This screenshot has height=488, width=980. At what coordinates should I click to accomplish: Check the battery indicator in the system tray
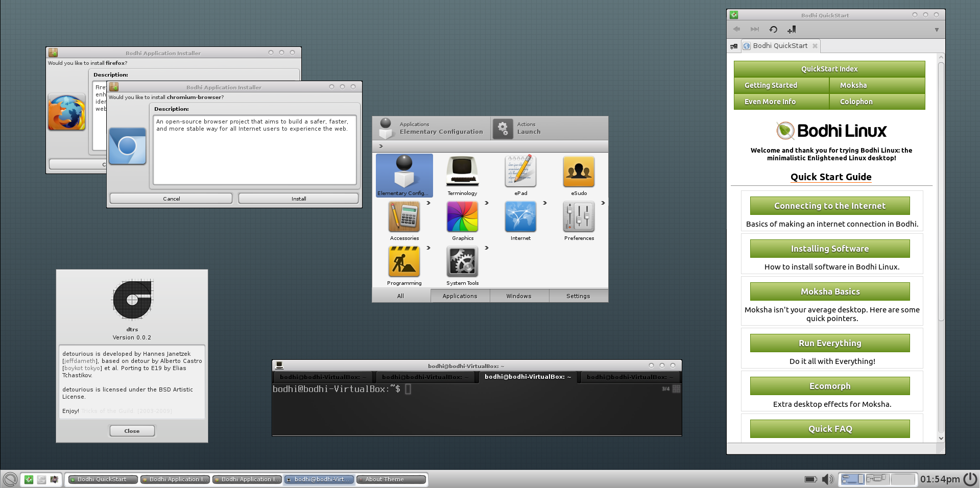tap(810, 479)
